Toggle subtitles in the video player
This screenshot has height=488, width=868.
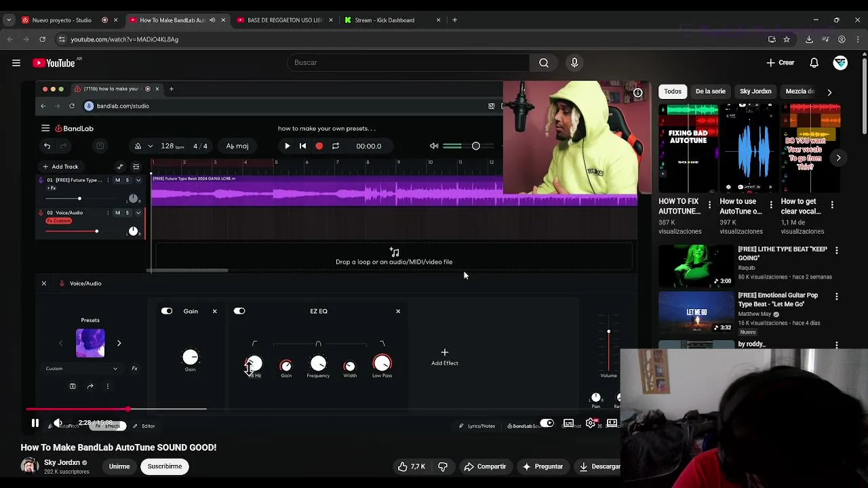point(568,424)
